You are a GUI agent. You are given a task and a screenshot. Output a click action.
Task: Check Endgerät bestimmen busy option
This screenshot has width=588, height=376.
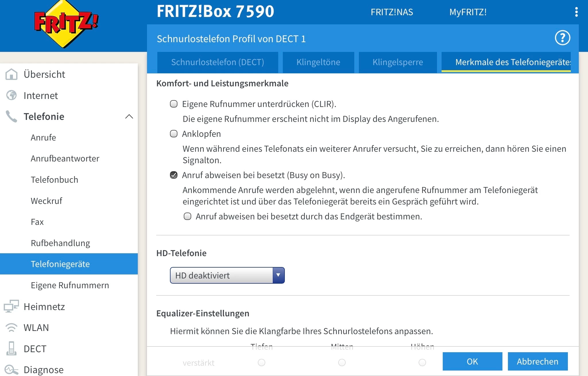187,216
